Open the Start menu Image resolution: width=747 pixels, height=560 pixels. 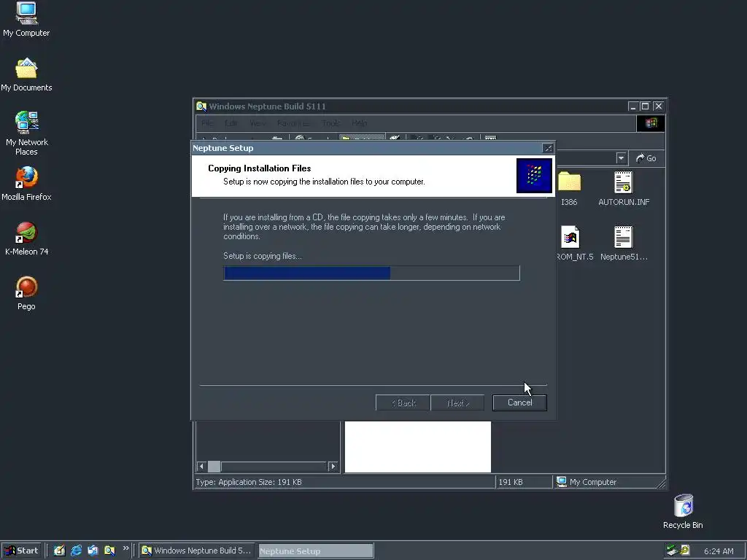(x=21, y=551)
